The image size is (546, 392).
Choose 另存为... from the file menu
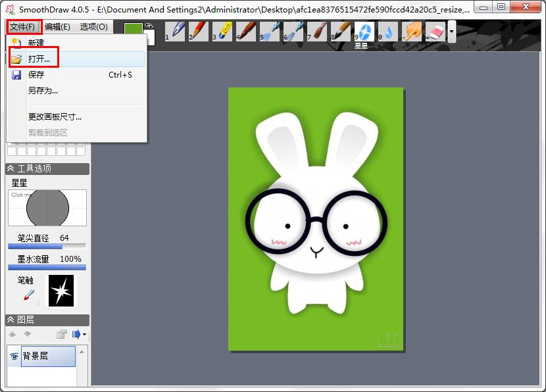click(x=43, y=91)
